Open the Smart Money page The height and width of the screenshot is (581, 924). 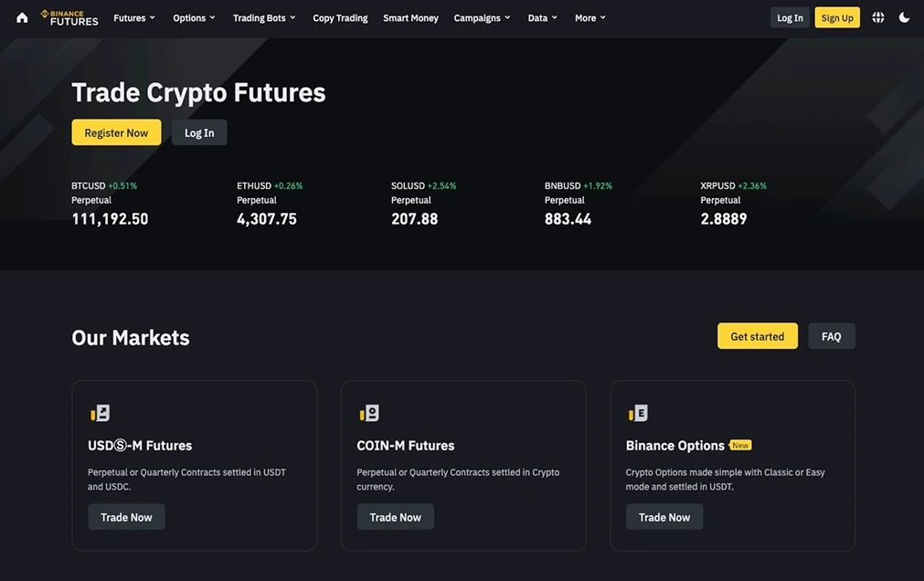(x=410, y=16)
